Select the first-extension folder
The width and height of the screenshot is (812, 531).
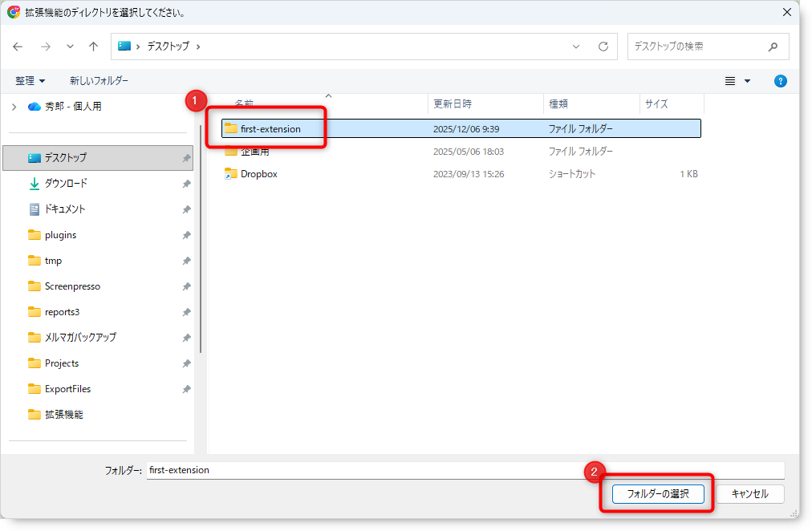coord(270,128)
